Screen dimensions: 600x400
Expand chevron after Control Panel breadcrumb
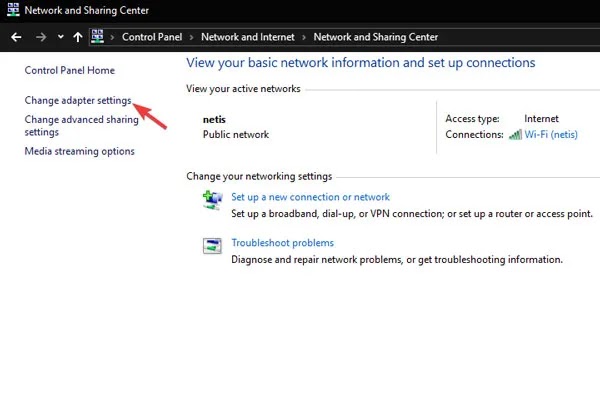191,38
